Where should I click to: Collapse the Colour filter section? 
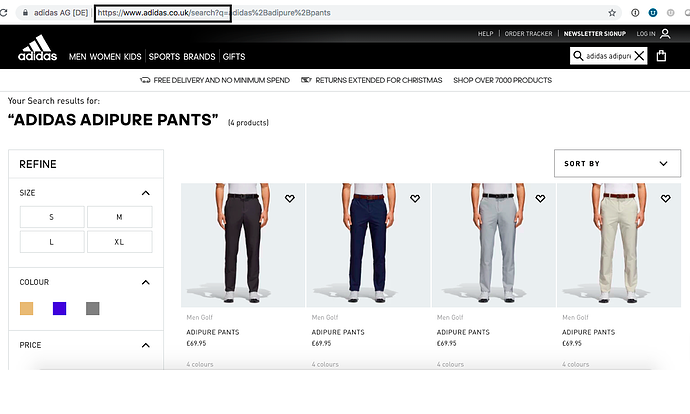tap(145, 282)
